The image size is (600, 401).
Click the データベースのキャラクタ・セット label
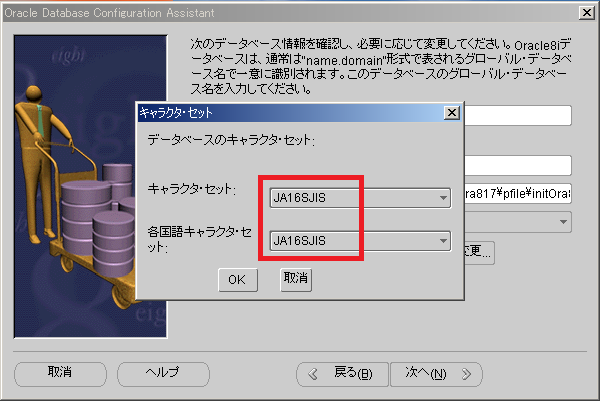click(231, 140)
